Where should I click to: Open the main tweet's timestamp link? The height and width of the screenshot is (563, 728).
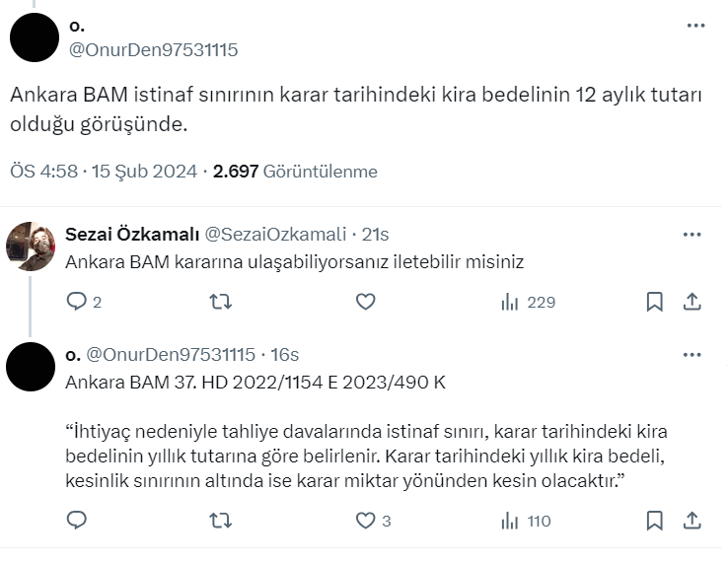104,171
